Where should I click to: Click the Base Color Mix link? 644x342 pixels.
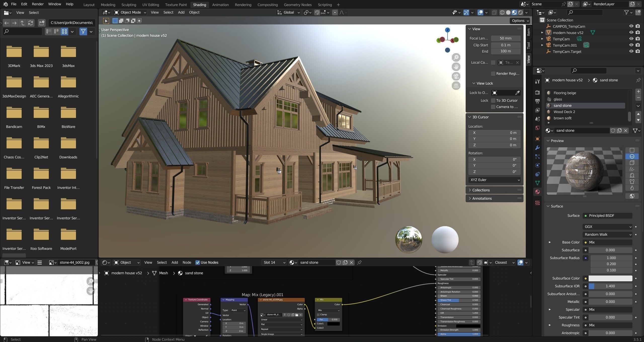click(607, 242)
